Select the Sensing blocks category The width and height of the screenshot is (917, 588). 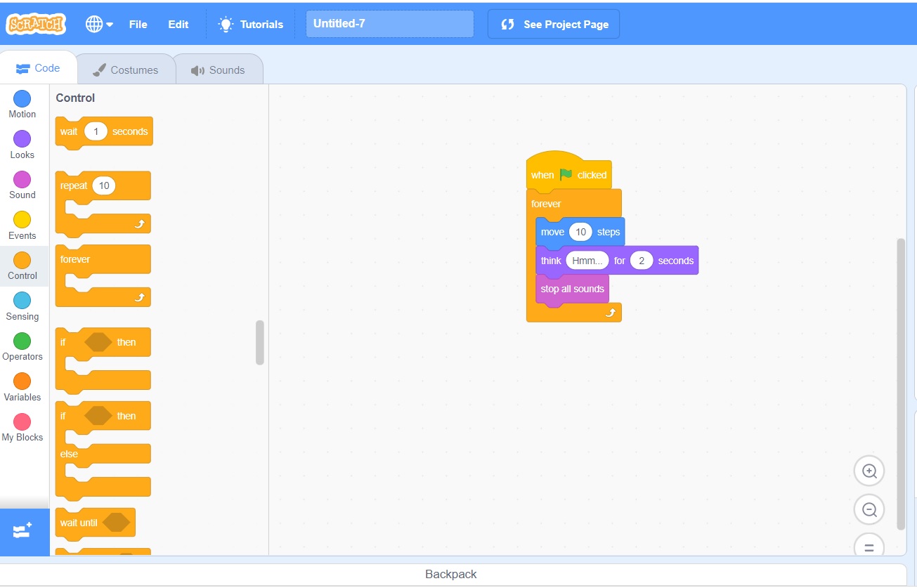point(22,306)
